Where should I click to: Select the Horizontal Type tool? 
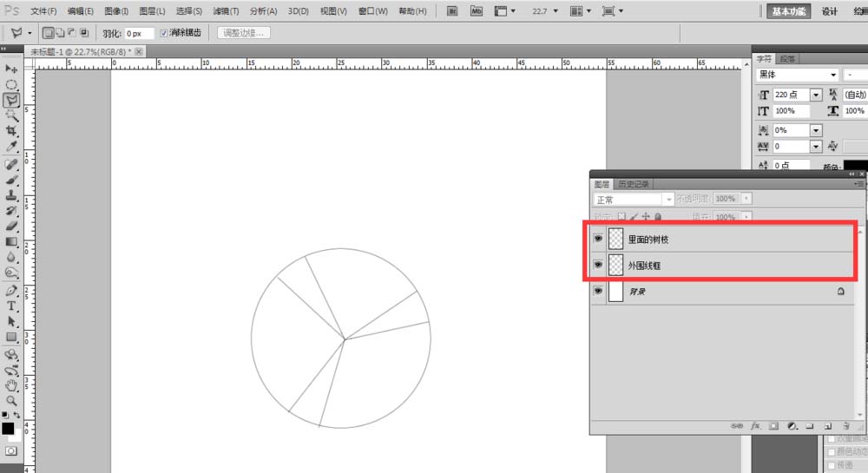(11, 306)
